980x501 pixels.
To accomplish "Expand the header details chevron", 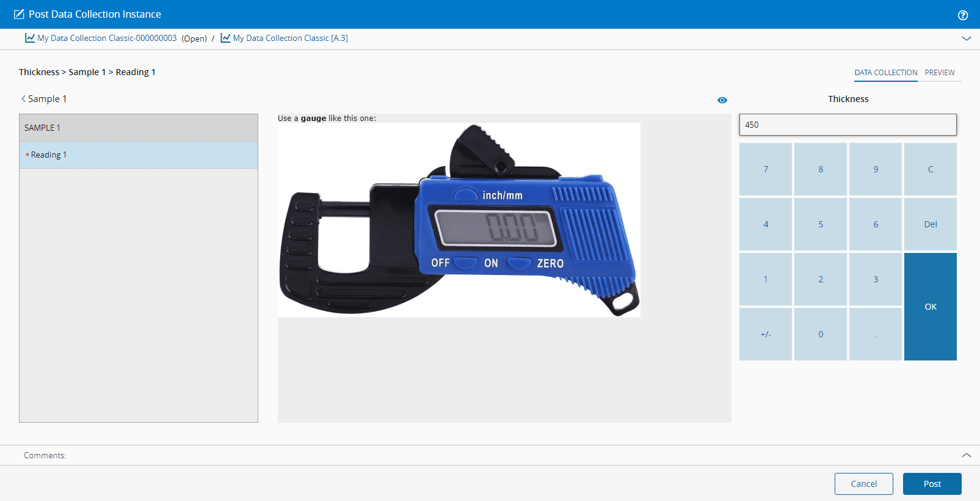I will click(x=967, y=38).
